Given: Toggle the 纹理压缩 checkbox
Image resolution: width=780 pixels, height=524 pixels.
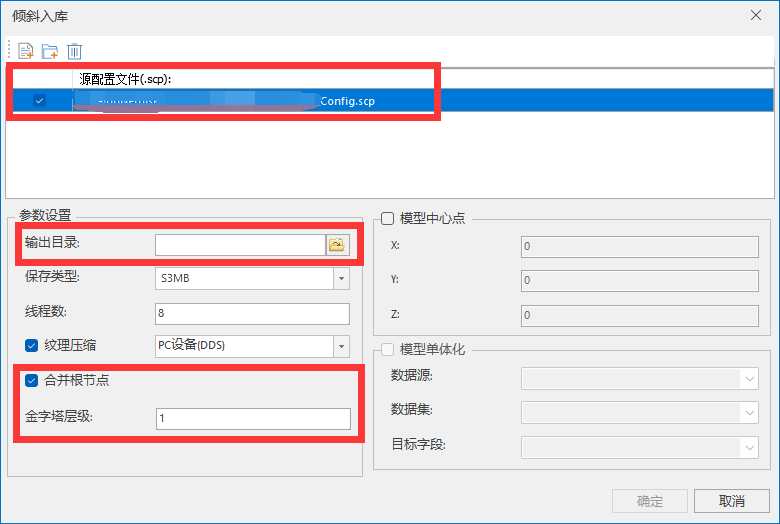Looking at the screenshot, I should [x=31, y=345].
